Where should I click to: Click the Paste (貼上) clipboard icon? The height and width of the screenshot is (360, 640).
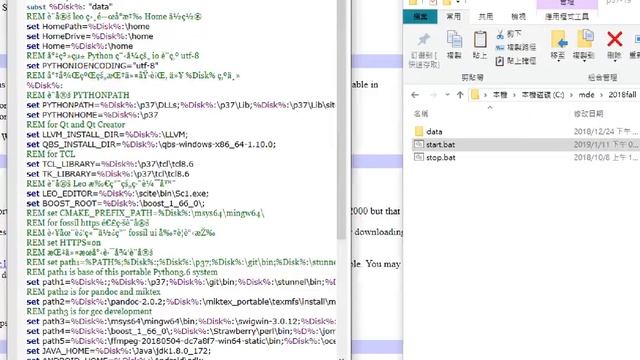point(480,40)
